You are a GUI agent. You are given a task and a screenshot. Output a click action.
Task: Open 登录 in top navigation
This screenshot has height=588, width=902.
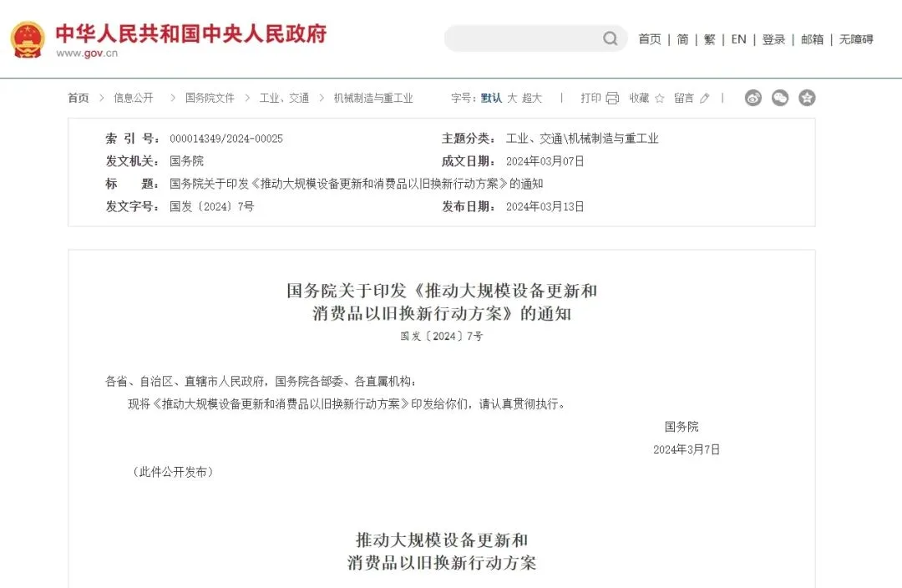click(x=773, y=39)
